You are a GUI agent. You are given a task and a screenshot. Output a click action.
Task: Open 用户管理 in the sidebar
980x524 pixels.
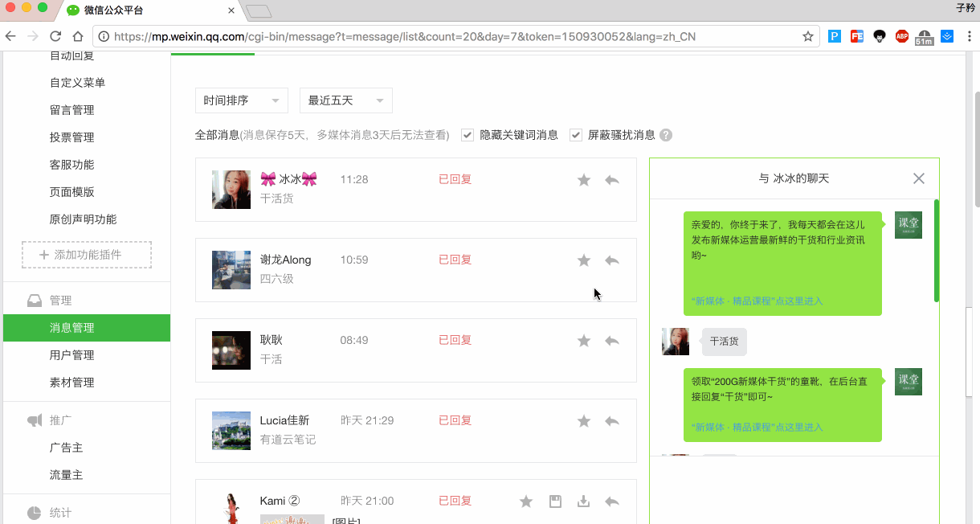72,355
